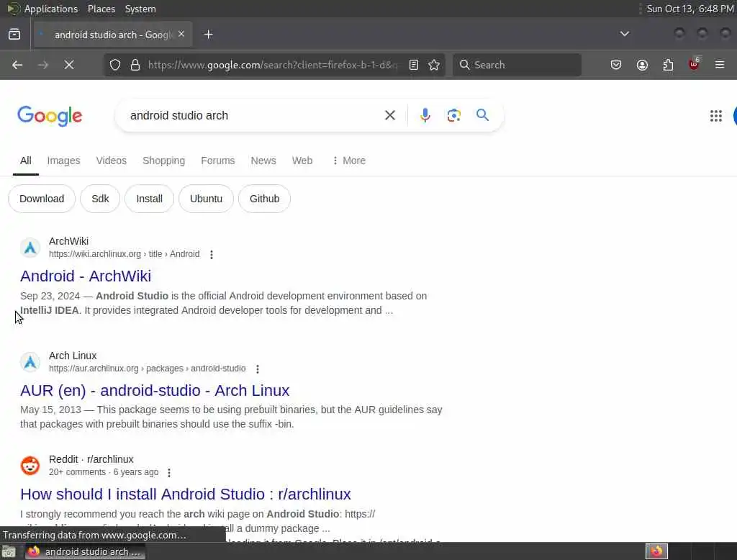Clear the Google search query
737x560 pixels.
coord(389,115)
